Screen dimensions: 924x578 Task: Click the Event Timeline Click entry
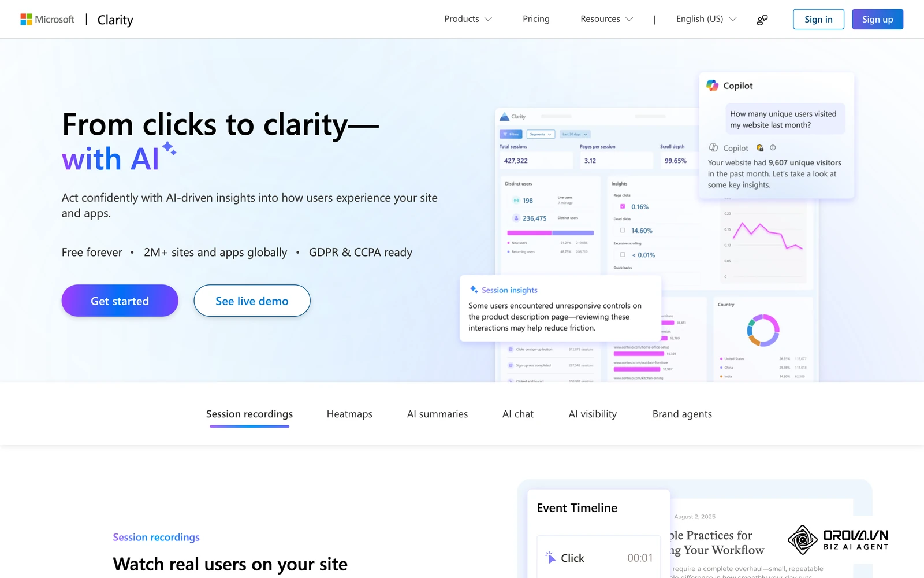click(599, 557)
